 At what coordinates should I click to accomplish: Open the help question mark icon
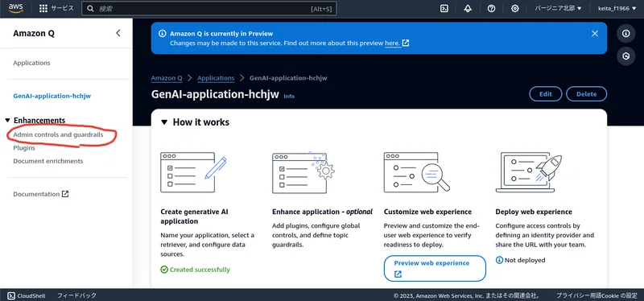point(491,9)
